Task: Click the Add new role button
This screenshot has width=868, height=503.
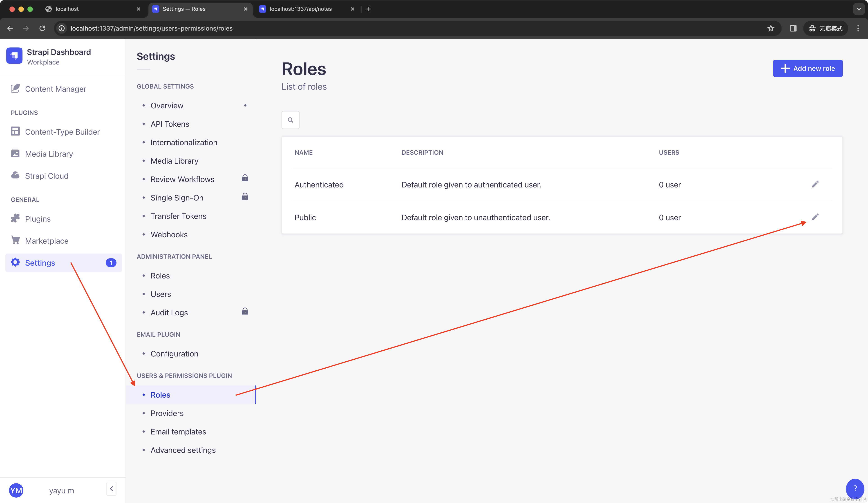Action: click(807, 68)
